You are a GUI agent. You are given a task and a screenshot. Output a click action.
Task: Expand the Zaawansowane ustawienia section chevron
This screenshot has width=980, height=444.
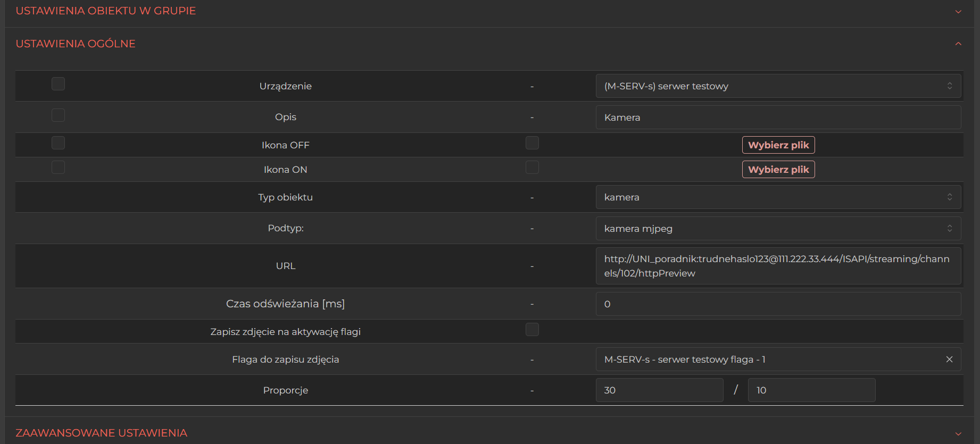tap(958, 433)
